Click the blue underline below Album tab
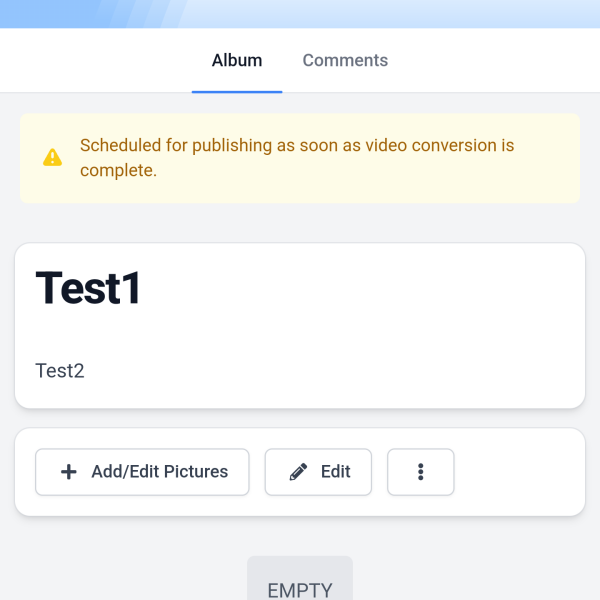This screenshot has height=600, width=600. [x=237, y=91]
